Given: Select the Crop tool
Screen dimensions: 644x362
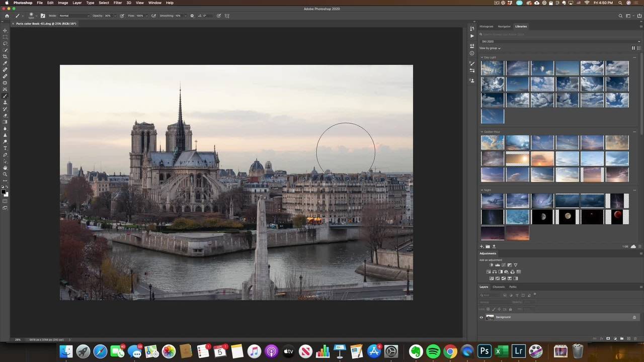Looking at the screenshot, I should [x=5, y=56].
